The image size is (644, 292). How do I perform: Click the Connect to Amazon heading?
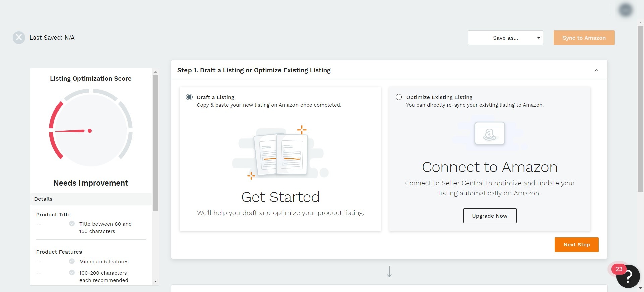(x=490, y=167)
